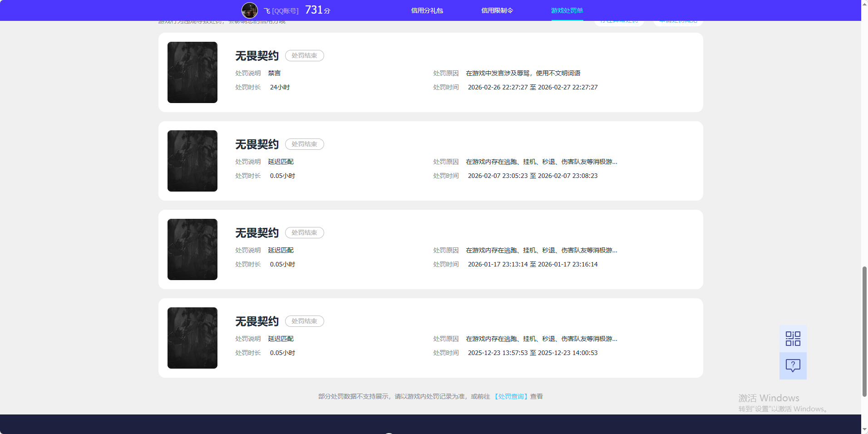Select the active 游戏处罚单 tab
868x434 pixels.
coord(567,10)
